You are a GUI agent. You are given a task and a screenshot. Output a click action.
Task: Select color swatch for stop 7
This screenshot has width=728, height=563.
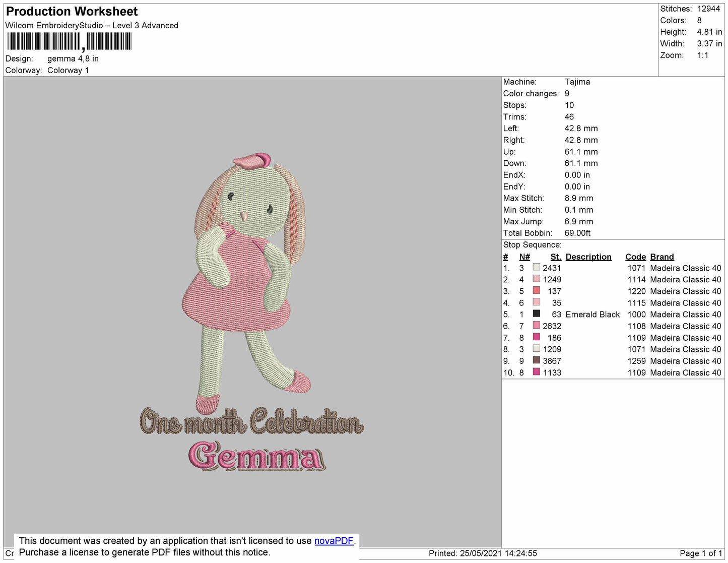pos(537,337)
